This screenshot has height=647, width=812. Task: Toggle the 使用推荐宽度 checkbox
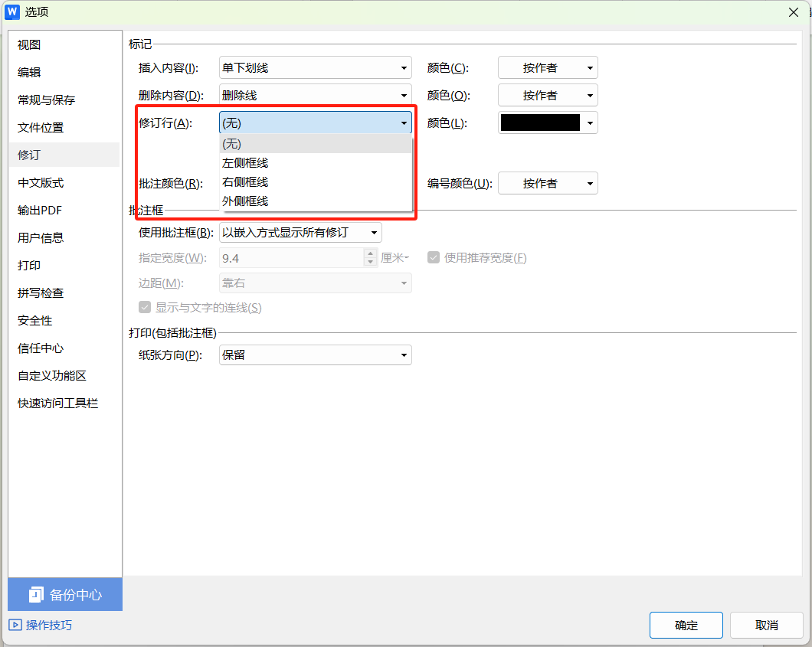(x=434, y=257)
